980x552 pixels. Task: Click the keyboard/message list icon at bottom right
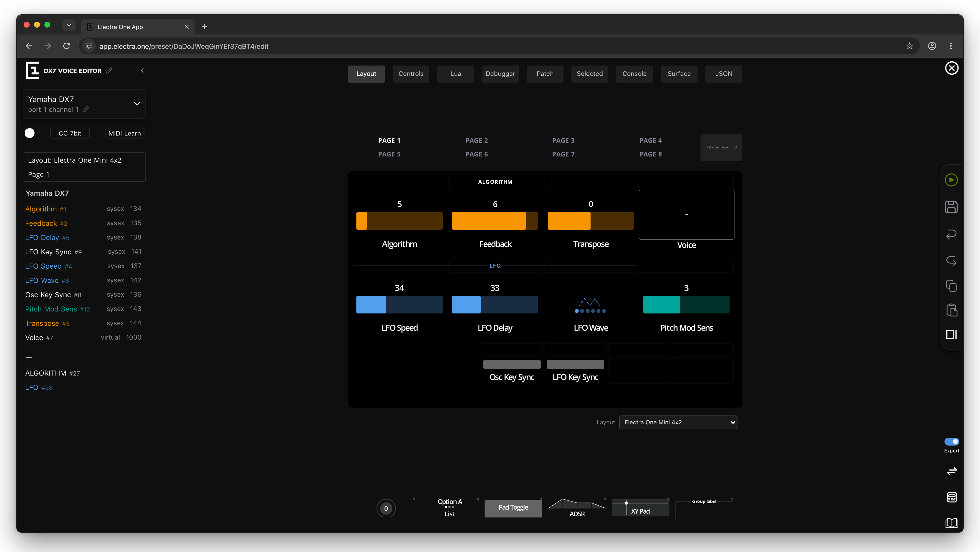pos(951,497)
